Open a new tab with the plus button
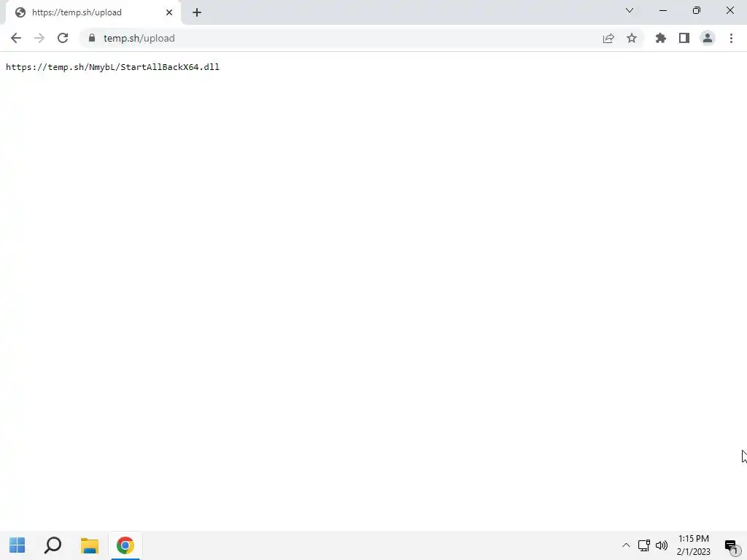Viewport: 747px width, 560px height. click(197, 12)
